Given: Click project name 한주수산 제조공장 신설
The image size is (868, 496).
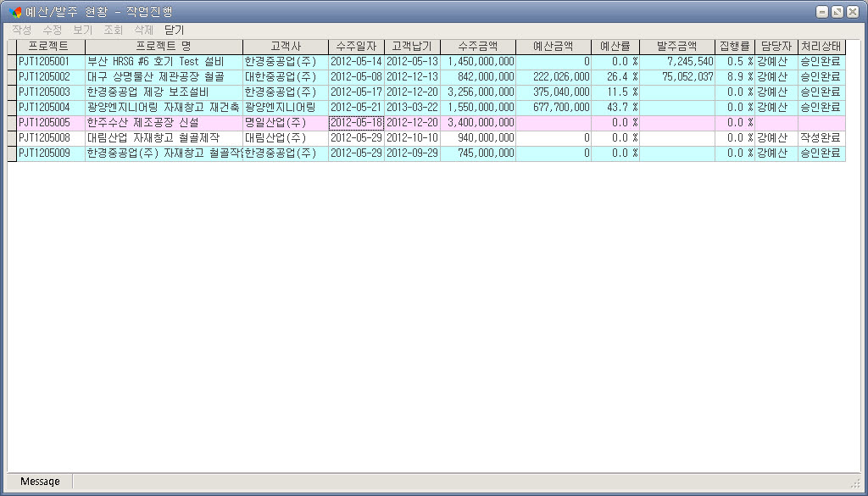Looking at the screenshot, I should coord(164,122).
